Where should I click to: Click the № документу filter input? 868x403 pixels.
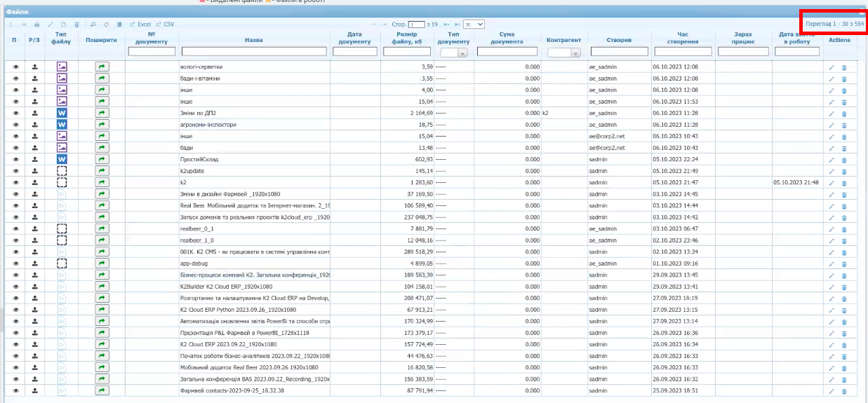pyautogui.click(x=152, y=52)
